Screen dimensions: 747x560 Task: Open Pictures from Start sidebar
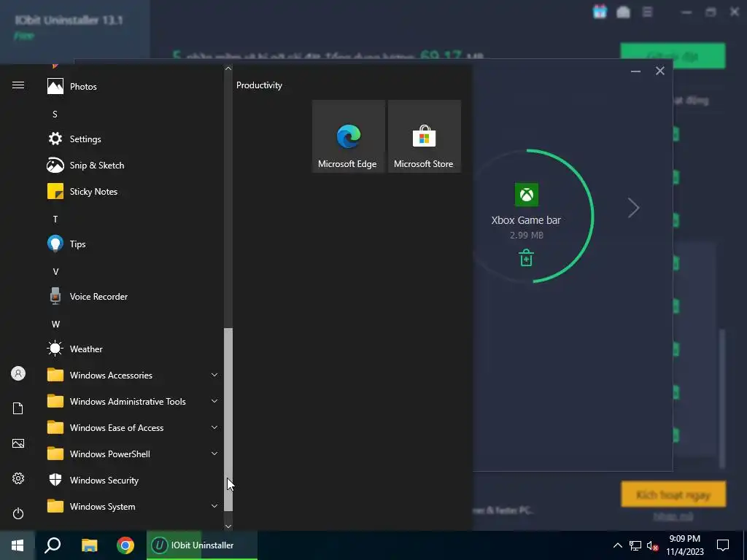[18, 443]
